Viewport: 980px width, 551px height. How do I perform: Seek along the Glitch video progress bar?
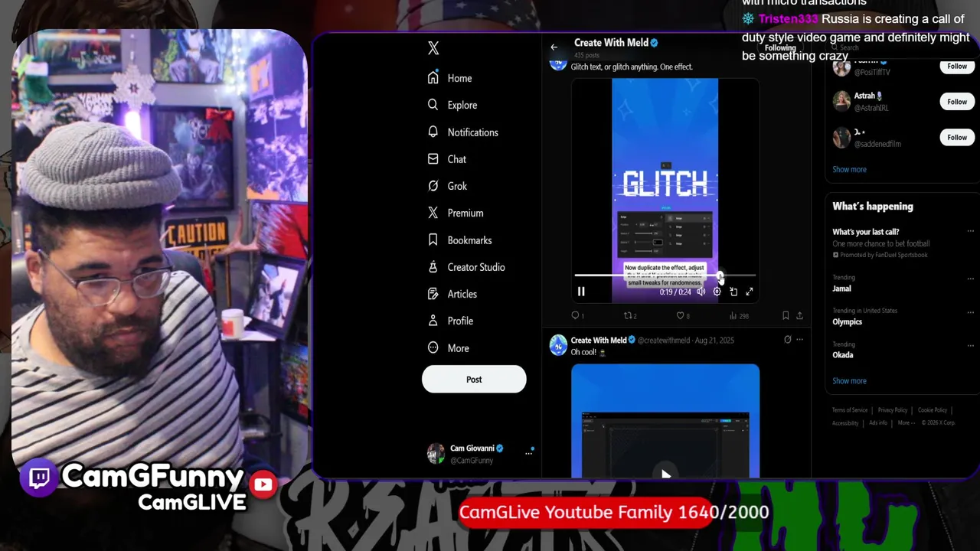point(665,275)
